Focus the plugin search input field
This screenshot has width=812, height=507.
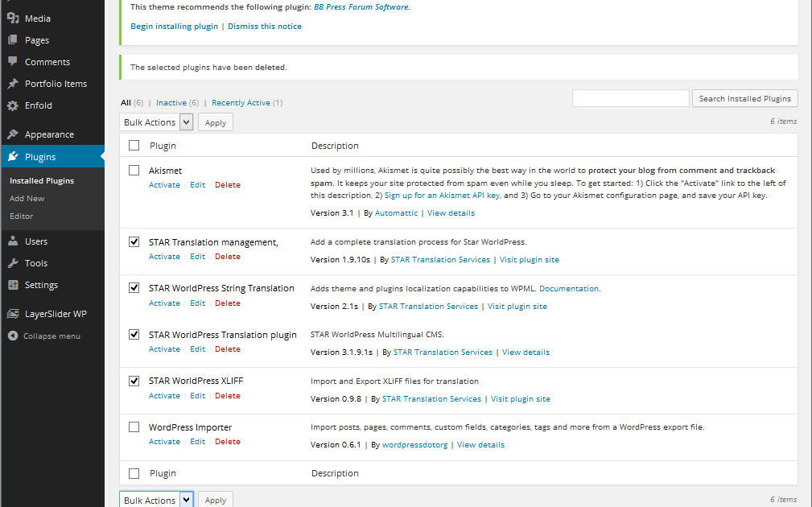pos(630,98)
